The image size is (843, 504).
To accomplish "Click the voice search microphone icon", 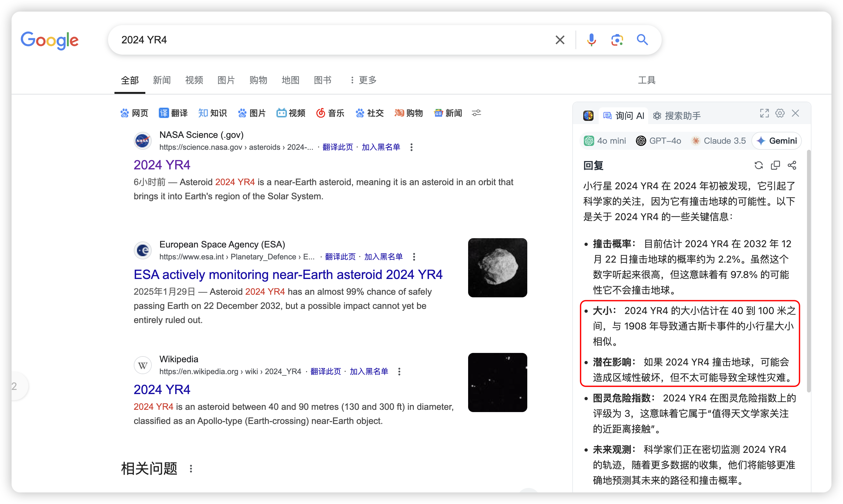I will tap(591, 40).
